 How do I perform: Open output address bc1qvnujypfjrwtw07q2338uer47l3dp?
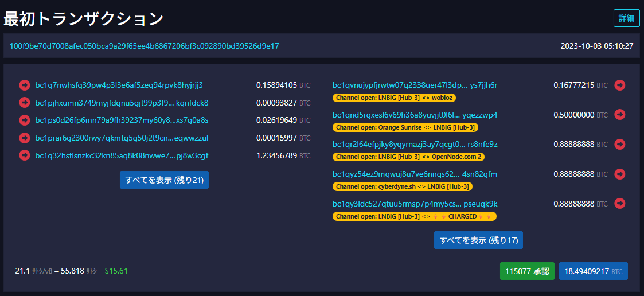415,85
